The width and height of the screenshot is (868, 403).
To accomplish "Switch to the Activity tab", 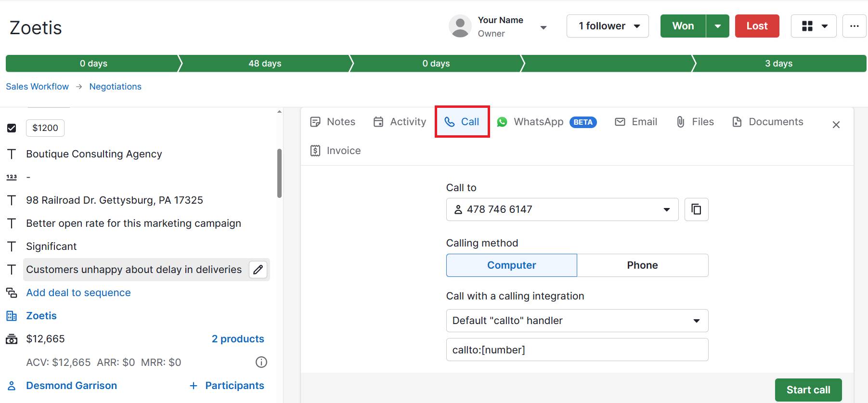I will (x=400, y=122).
